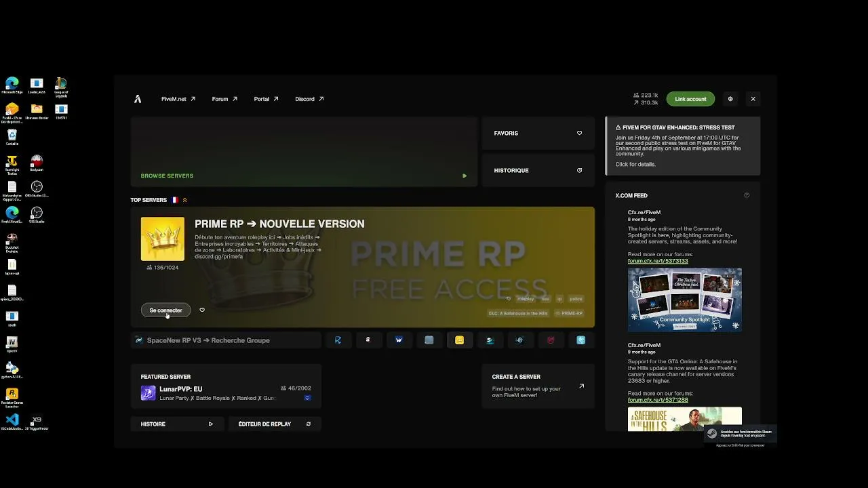Click the Prime RP golden crown logo
The image size is (868, 488).
(x=163, y=239)
